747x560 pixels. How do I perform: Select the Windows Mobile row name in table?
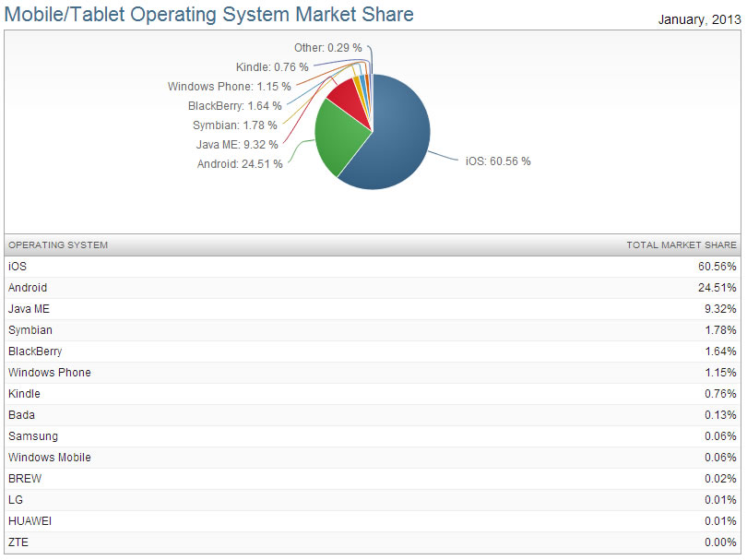[x=50, y=458]
